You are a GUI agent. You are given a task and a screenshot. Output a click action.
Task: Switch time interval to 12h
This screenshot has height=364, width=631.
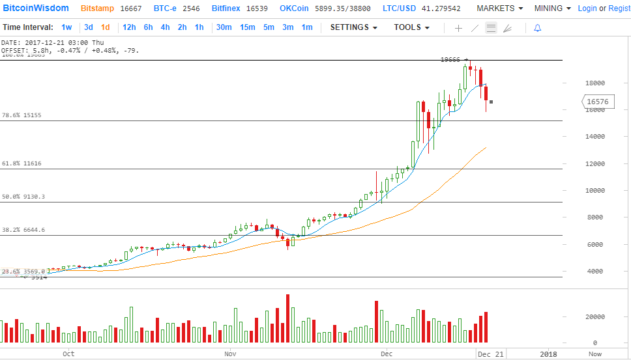[129, 27]
